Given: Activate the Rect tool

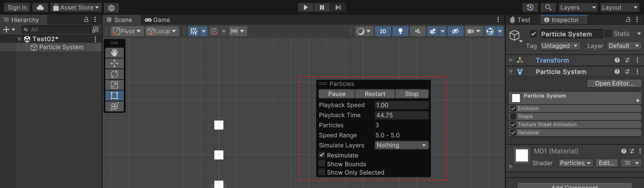Looking at the screenshot, I should (x=114, y=96).
